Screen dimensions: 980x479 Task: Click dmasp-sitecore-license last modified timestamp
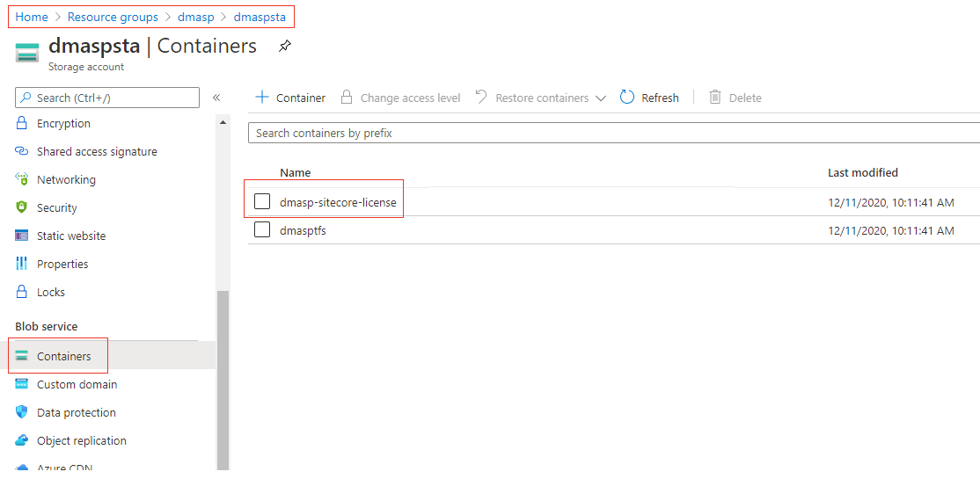coord(890,202)
